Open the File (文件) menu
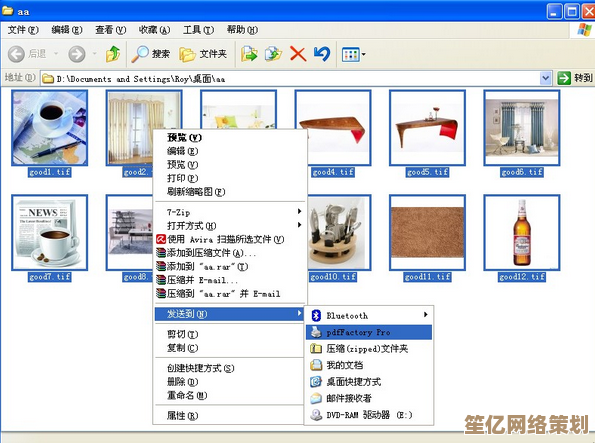The width and height of the screenshot is (595, 443). (x=23, y=30)
